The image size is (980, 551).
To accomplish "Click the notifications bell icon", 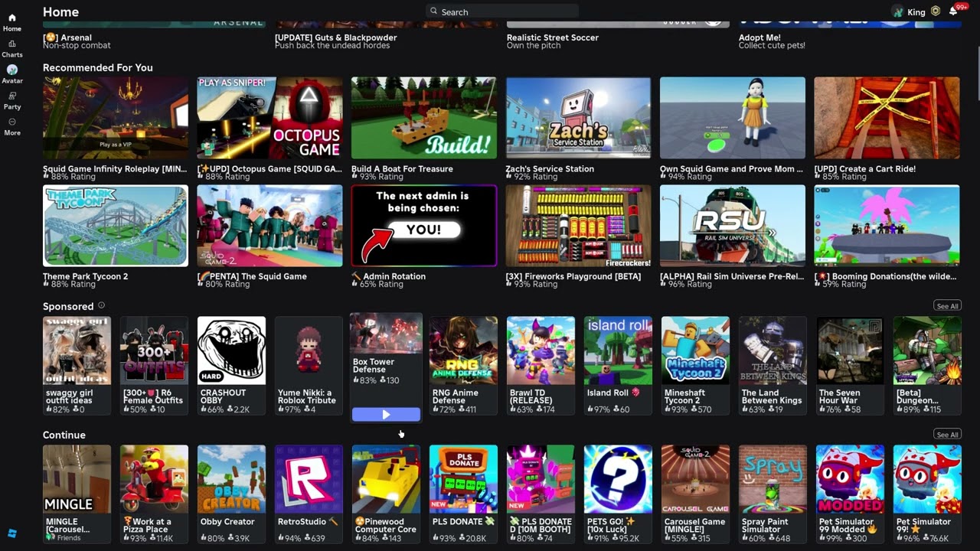I will (953, 11).
